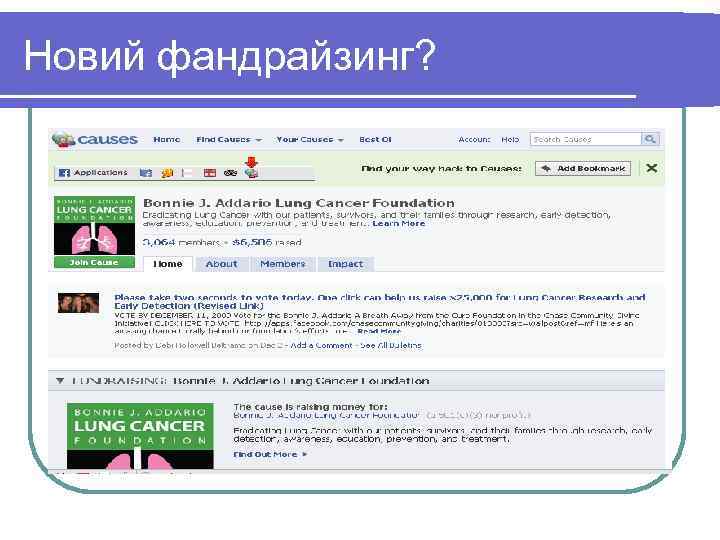Open the $6,506 raised link
720x540 pixels.
coord(267,242)
